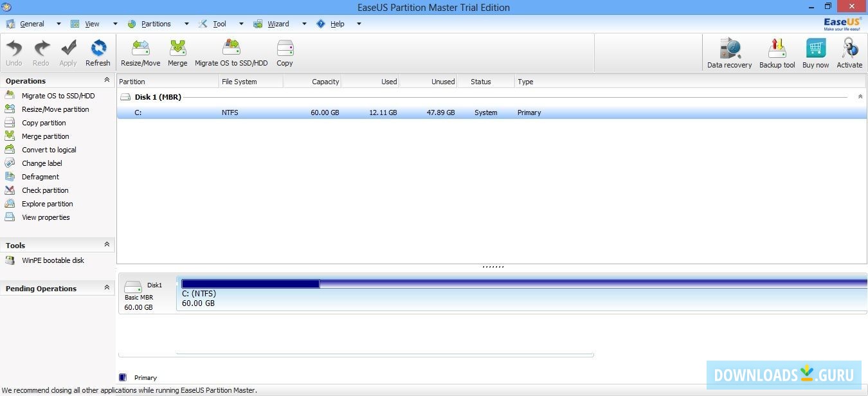Open the Data recovery tool
868x396 pixels.
pyautogui.click(x=728, y=52)
